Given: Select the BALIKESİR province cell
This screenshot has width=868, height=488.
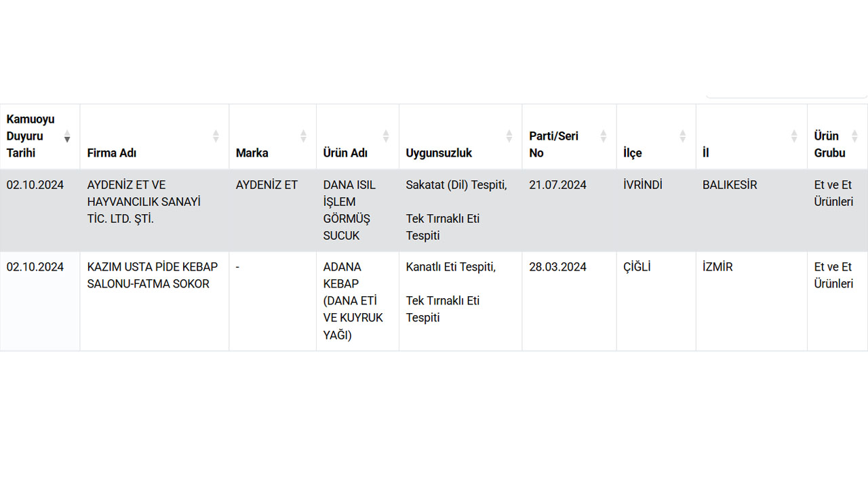Looking at the screenshot, I should [x=751, y=210].
